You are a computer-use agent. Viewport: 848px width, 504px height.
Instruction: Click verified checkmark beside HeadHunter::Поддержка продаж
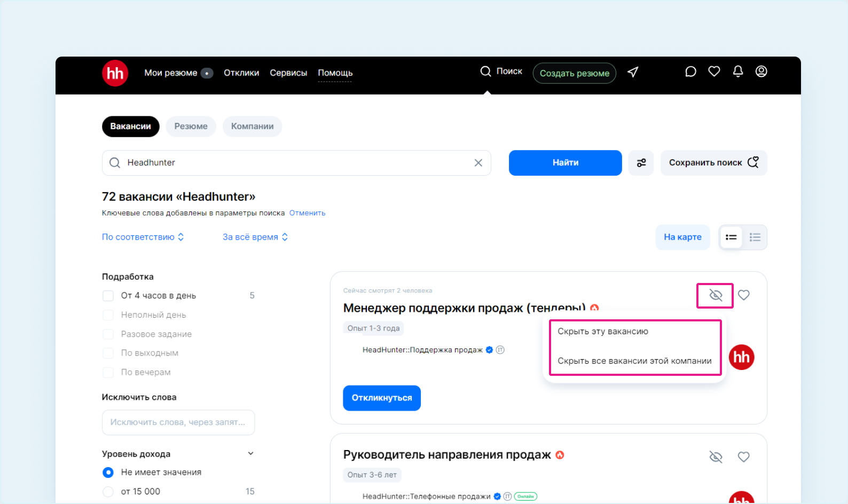tap(489, 350)
